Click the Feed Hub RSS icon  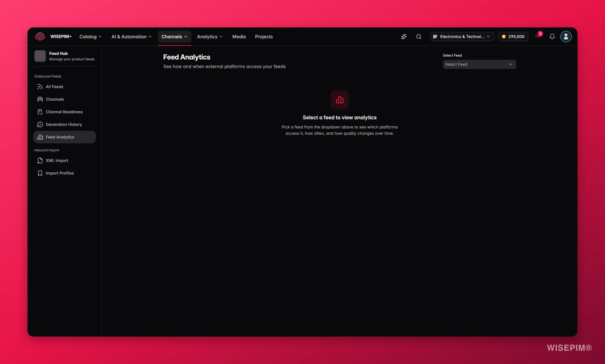coord(40,56)
